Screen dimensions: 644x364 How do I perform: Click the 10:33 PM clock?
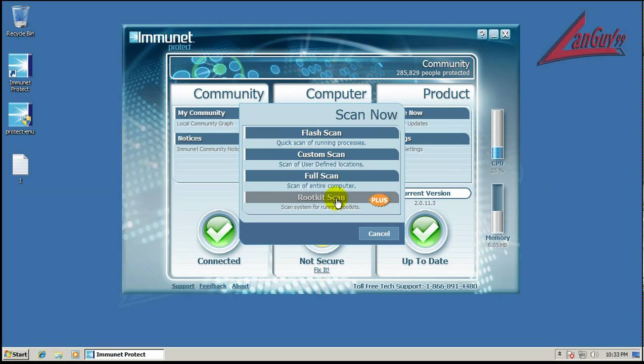pos(616,355)
